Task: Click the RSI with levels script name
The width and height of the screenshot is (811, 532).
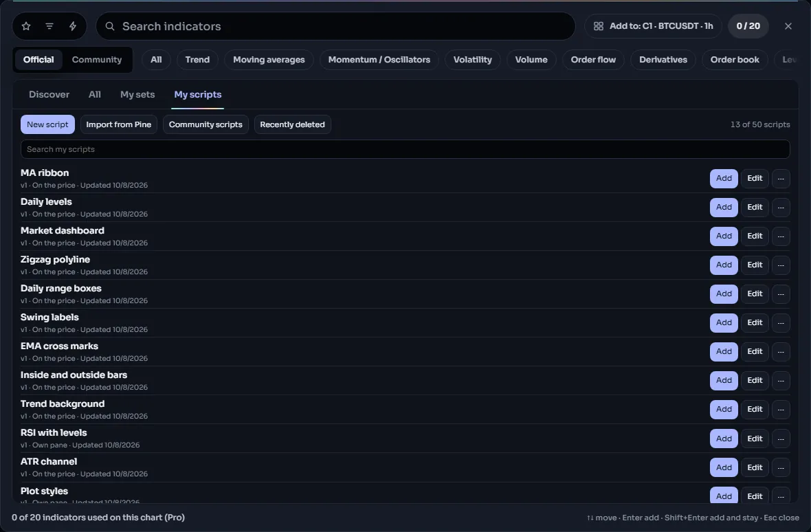Action: pos(54,433)
